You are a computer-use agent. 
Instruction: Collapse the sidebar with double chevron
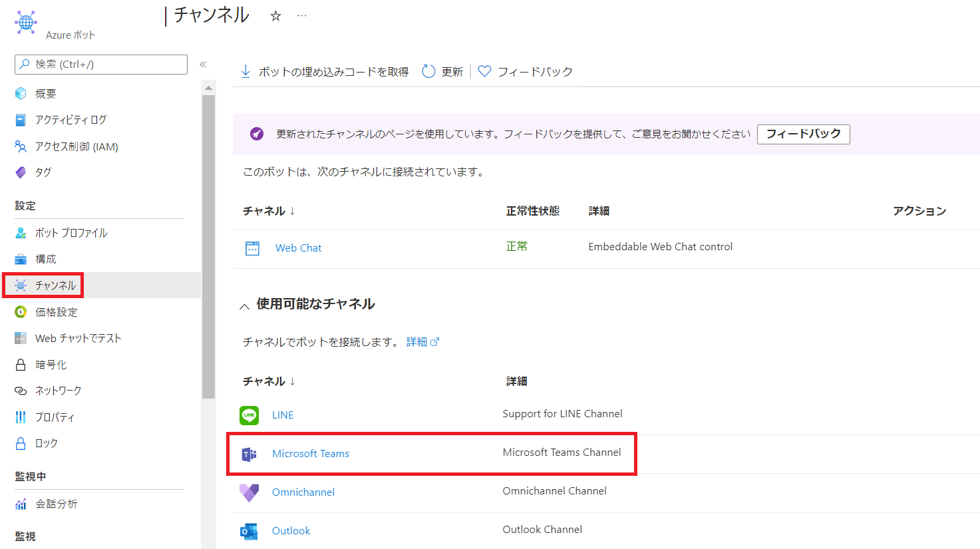click(203, 65)
